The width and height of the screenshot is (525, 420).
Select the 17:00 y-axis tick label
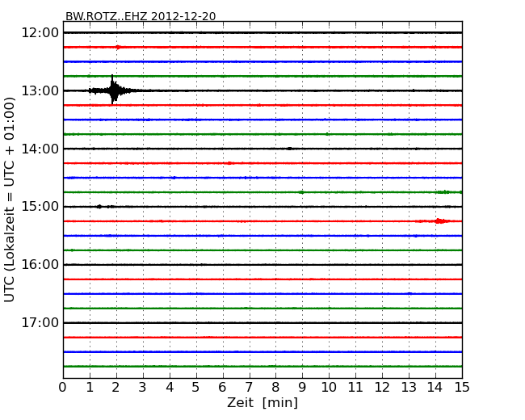[40, 322]
